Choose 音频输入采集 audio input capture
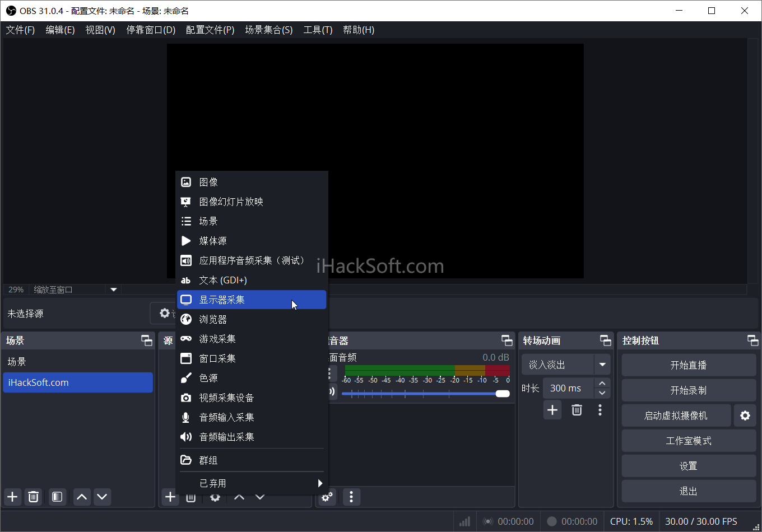 pos(252,417)
